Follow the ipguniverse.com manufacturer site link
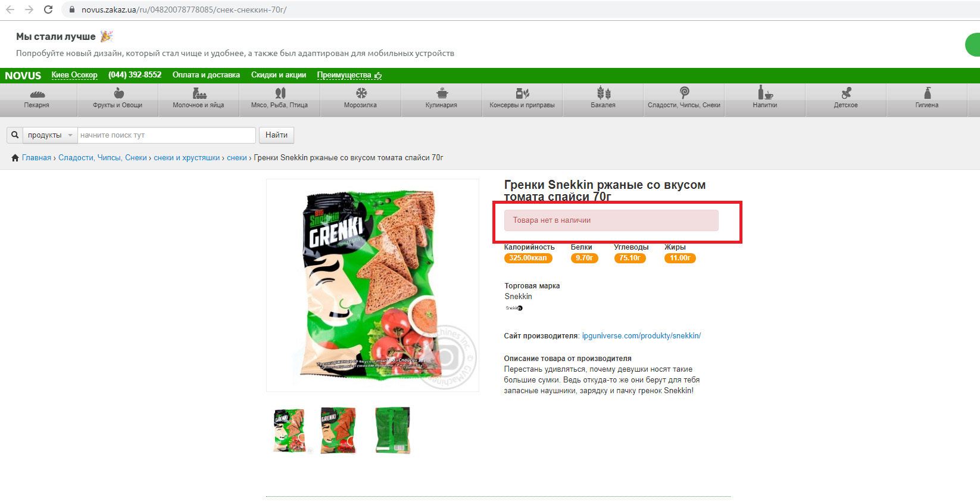The height and width of the screenshot is (501, 980). click(x=641, y=336)
